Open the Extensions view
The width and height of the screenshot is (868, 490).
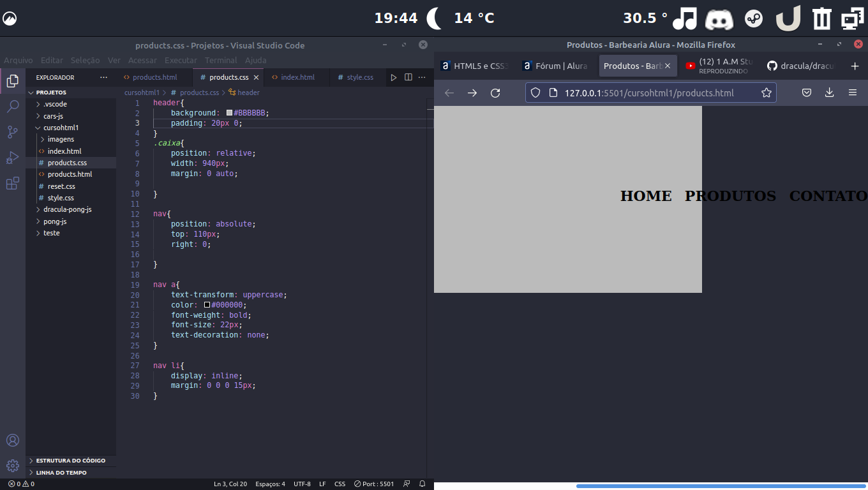pyautogui.click(x=12, y=184)
